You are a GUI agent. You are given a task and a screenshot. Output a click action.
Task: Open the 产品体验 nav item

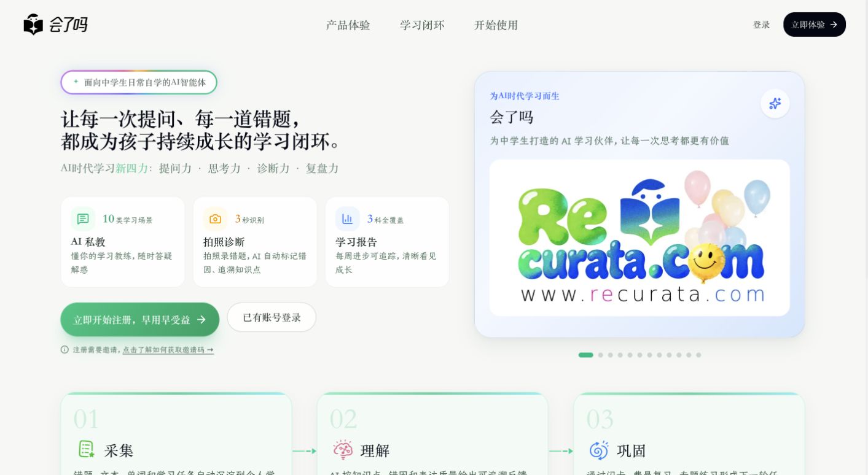[x=348, y=25]
